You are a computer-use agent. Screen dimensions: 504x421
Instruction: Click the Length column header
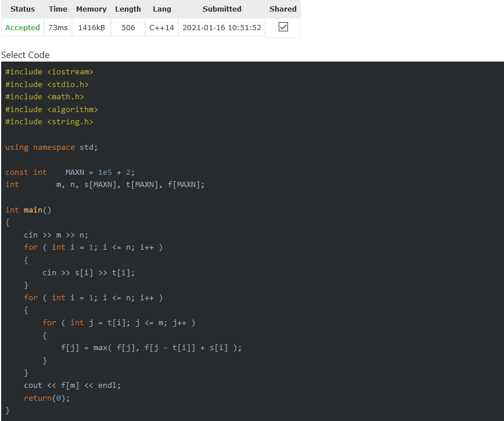coord(128,9)
